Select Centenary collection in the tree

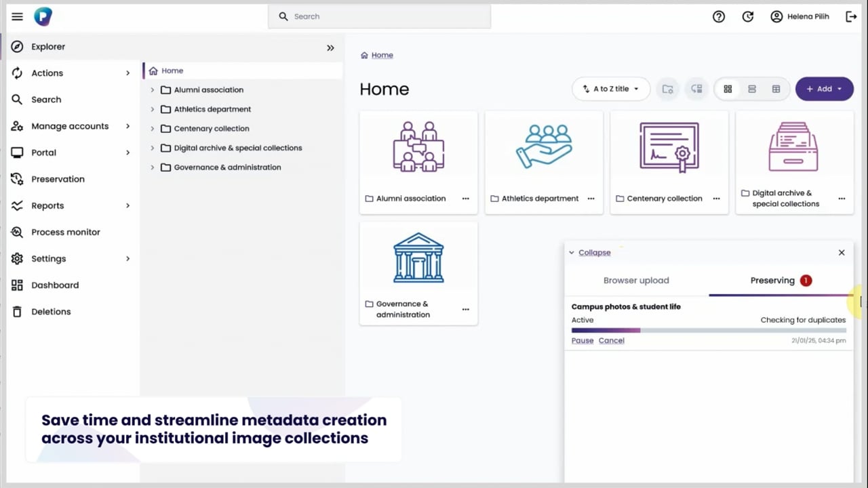212,128
